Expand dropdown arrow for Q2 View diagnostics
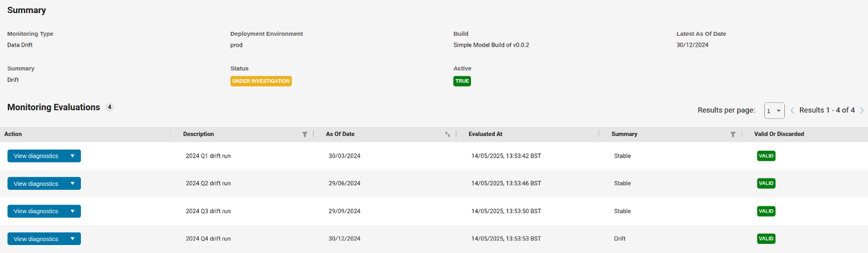Image resolution: width=868 pixels, height=253 pixels. tap(72, 184)
